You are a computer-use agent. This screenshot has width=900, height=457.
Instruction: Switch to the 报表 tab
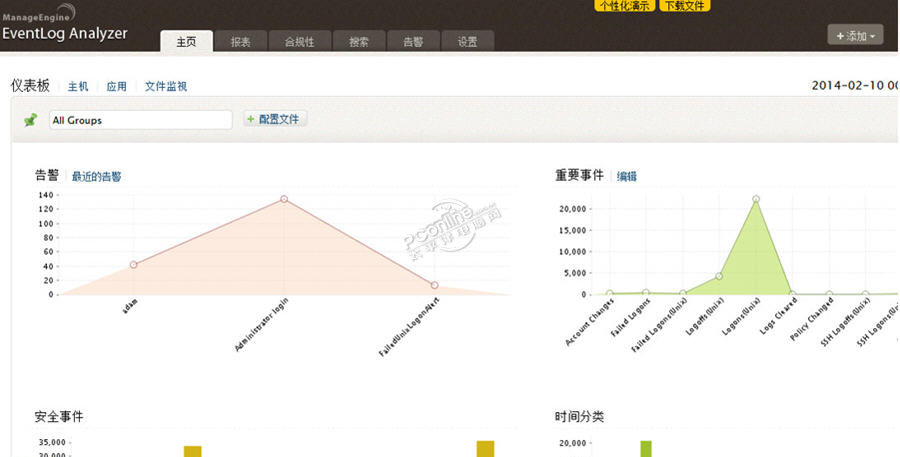[240, 42]
